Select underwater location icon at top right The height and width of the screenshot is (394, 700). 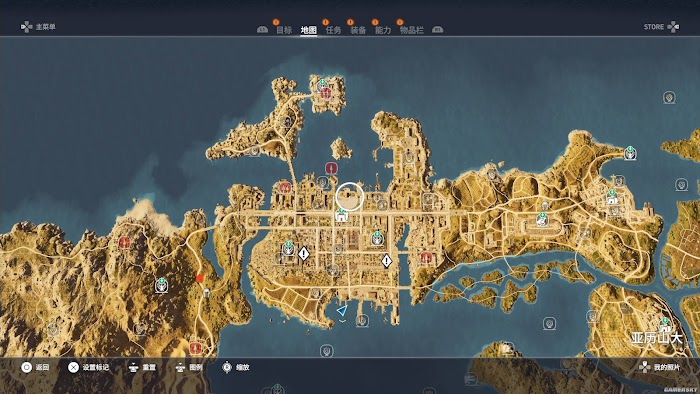point(669,97)
